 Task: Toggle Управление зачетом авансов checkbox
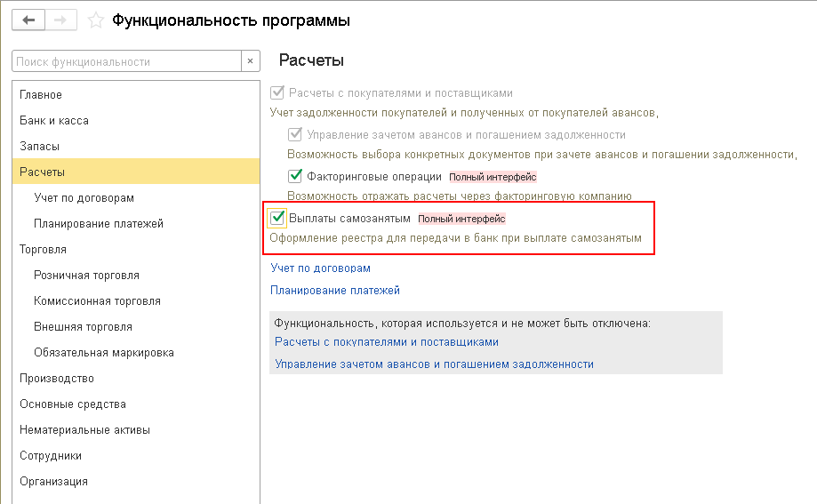(296, 135)
